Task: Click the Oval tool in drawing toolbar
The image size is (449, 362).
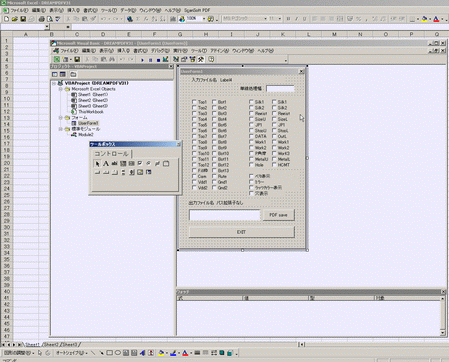Action: [x=118, y=353]
